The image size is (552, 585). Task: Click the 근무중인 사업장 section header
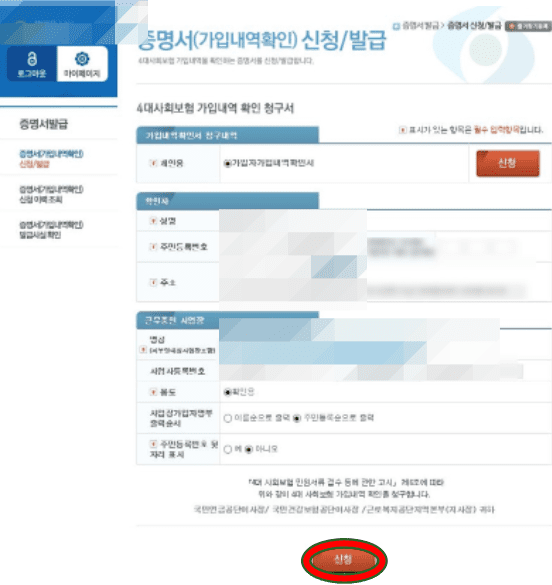pos(227,320)
